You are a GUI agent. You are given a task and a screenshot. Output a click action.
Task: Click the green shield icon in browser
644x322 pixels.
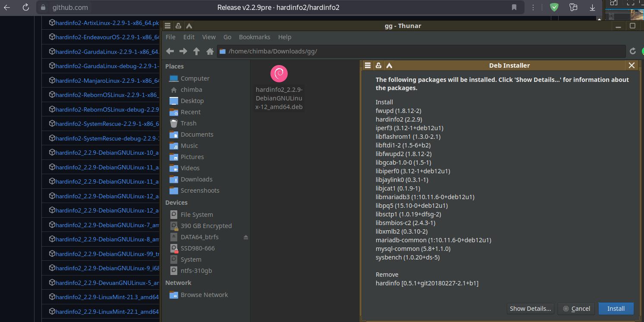[x=554, y=7]
